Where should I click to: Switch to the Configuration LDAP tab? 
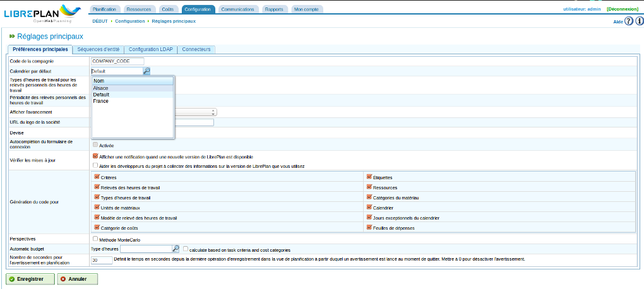[x=151, y=49]
